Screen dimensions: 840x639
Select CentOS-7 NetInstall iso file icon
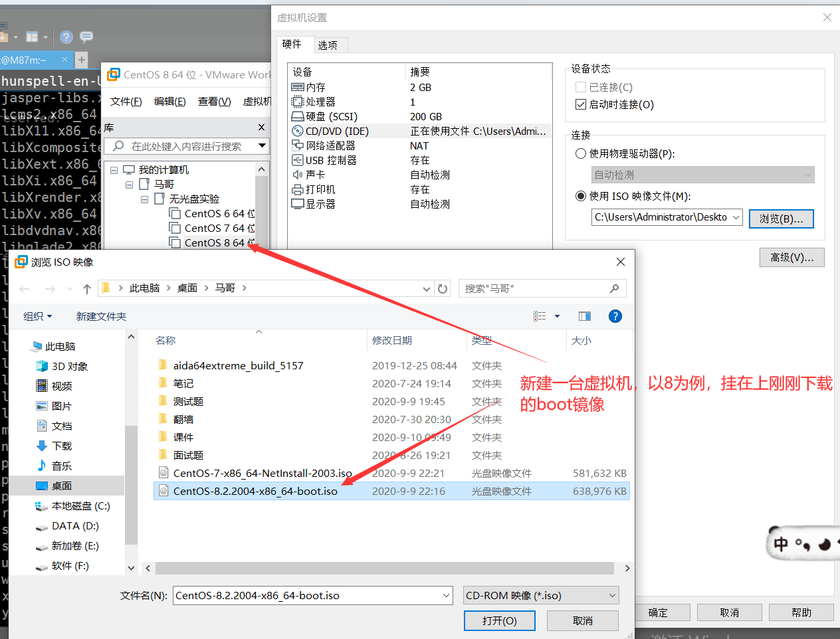click(x=163, y=473)
